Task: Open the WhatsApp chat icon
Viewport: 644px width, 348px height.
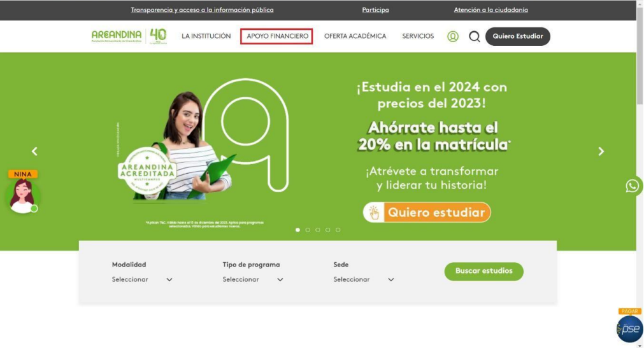Action: (633, 186)
